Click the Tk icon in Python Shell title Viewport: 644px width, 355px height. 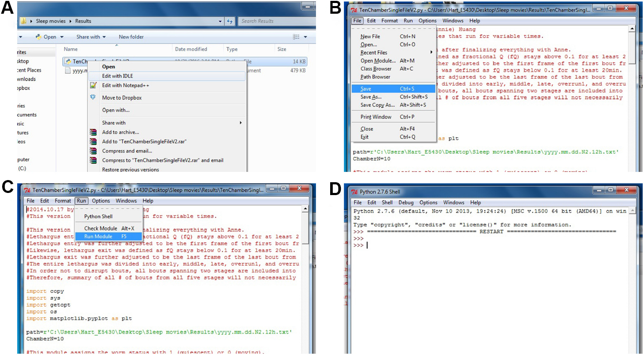(x=354, y=192)
